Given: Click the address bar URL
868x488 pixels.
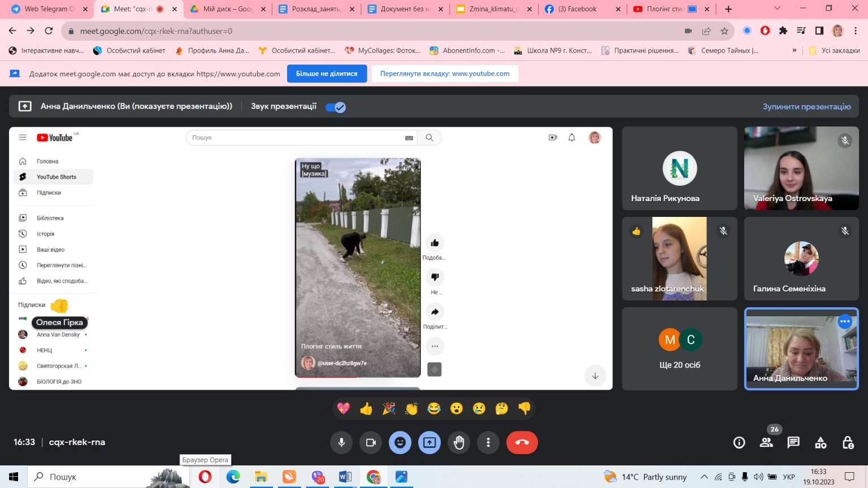Looking at the screenshot, I should point(156,31).
